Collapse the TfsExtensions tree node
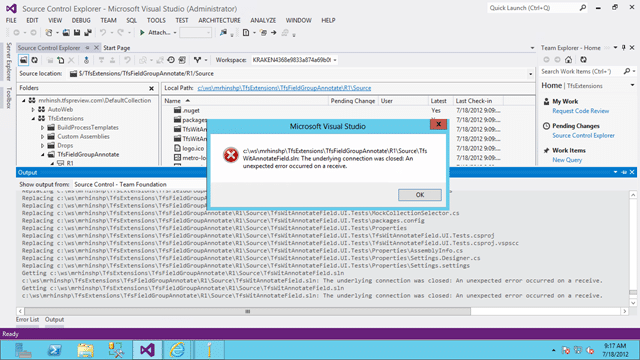 click(33, 118)
